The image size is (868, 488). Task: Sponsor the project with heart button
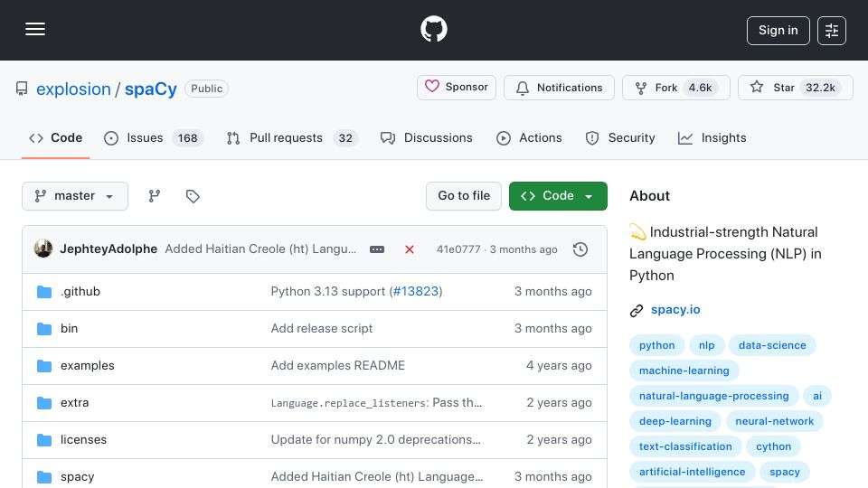(456, 88)
